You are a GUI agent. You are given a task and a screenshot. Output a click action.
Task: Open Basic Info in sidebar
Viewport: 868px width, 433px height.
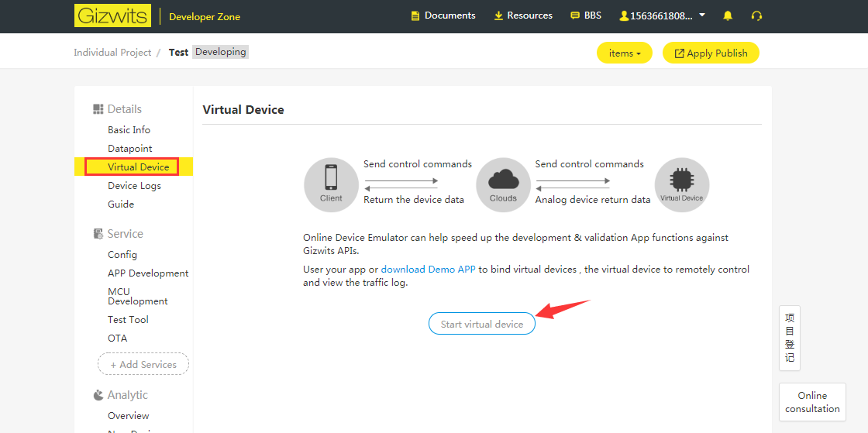pos(129,130)
